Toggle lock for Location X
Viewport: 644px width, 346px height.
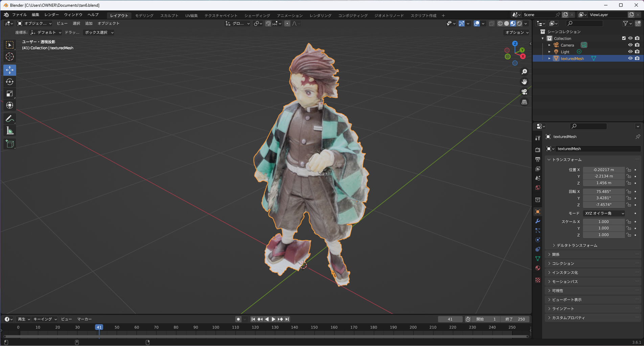628,170
